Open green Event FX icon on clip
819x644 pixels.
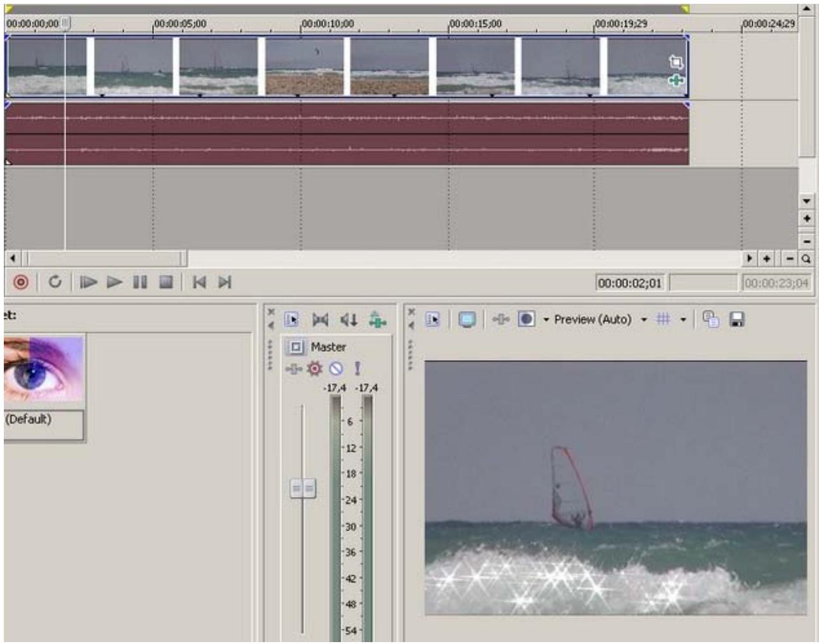tap(676, 81)
